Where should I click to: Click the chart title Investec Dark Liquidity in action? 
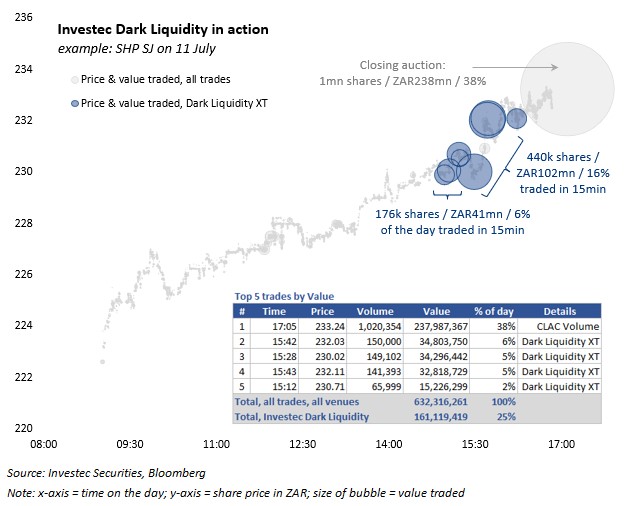tap(163, 29)
